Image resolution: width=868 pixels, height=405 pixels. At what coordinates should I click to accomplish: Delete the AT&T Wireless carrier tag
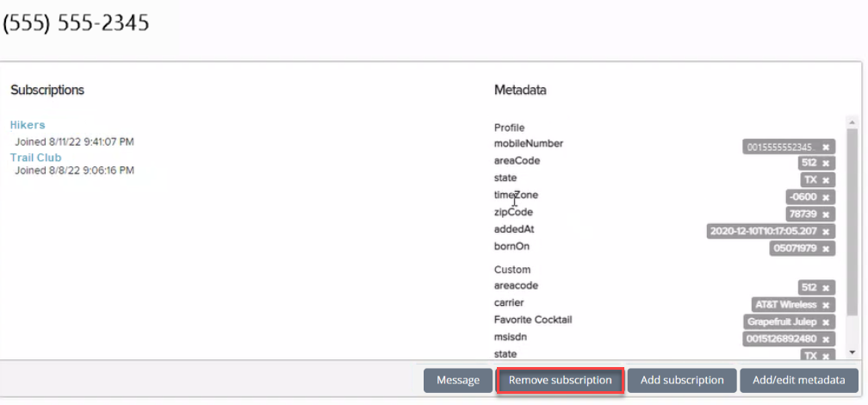pyautogui.click(x=827, y=305)
